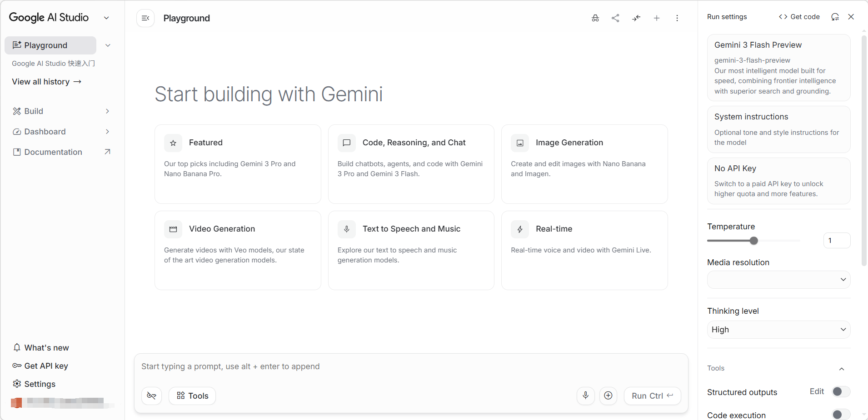The width and height of the screenshot is (868, 420).
Task: Enable the Structured outputs toggle
Action: 841,391
